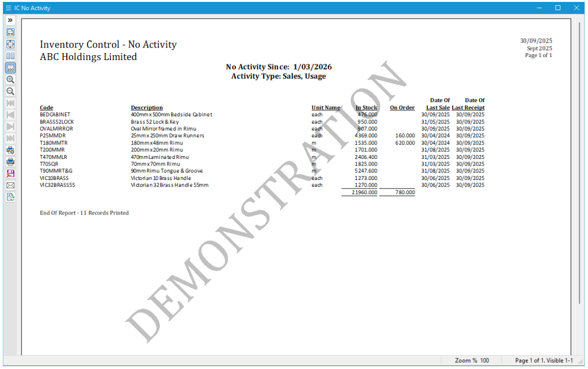Click the On Order total 780.000

[405, 192]
